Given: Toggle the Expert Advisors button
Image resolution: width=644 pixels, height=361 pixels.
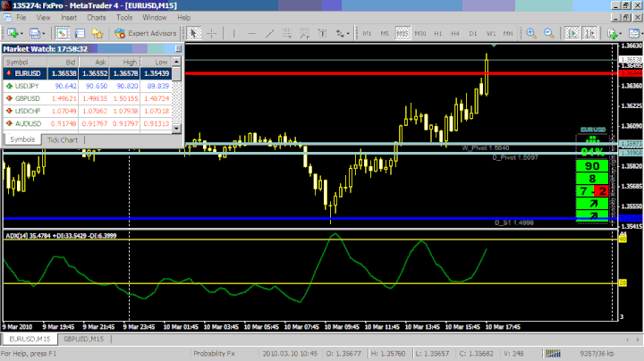Looking at the screenshot, I should tap(146, 33).
